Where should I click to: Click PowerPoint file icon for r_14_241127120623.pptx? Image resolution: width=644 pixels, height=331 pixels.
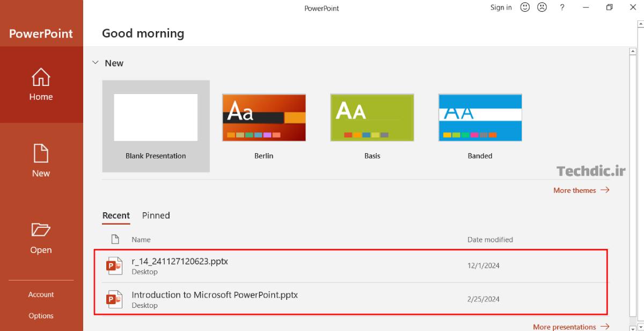click(114, 265)
